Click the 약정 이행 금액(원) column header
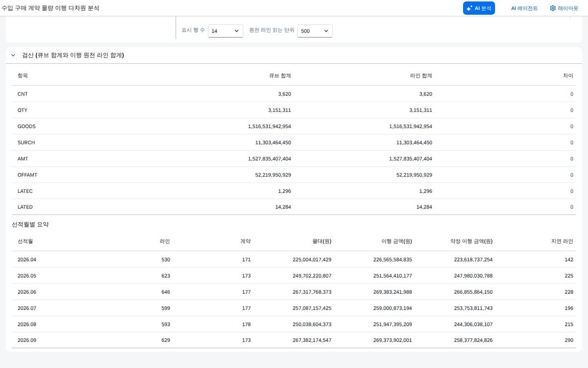588x368 pixels. (471, 241)
